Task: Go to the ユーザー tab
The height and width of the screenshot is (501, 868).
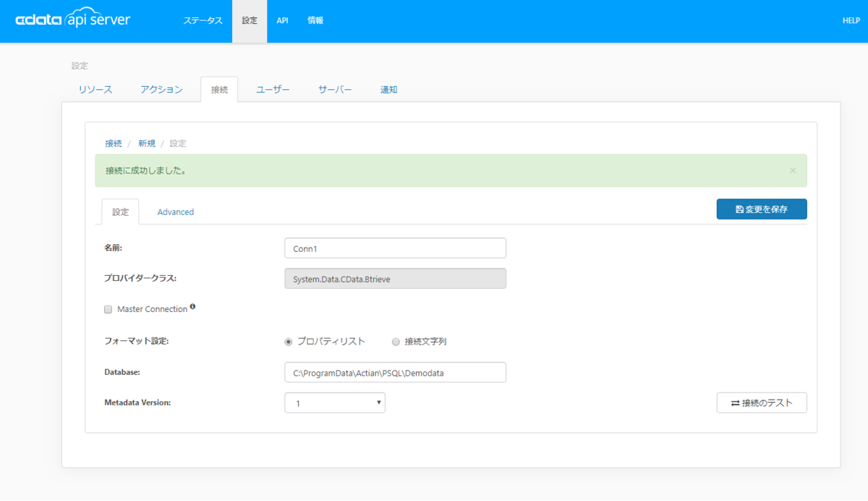Action: [273, 90]
